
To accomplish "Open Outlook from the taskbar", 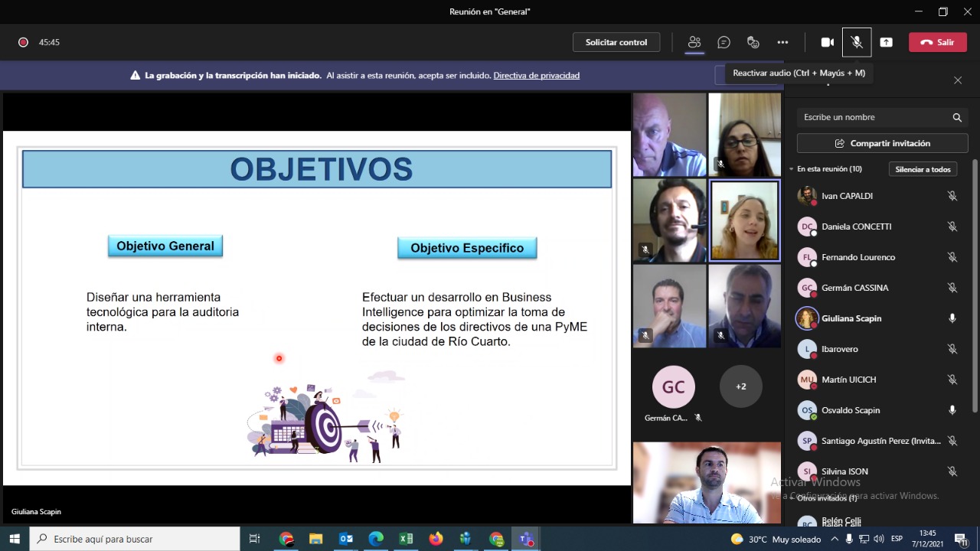I will 346,539.
